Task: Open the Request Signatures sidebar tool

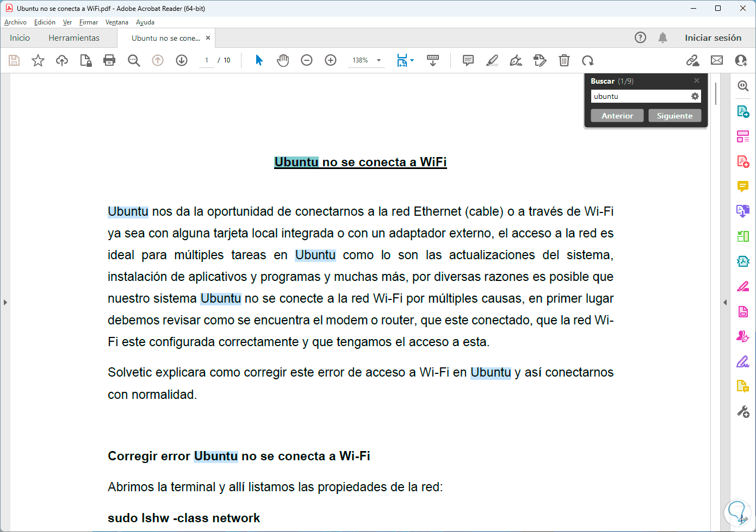Action: (x=743, y=336)
